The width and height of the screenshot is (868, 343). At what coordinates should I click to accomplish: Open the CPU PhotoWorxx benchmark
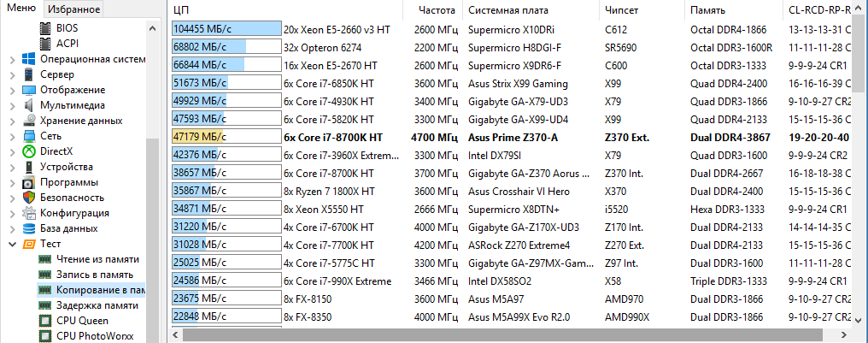[96, 336]
